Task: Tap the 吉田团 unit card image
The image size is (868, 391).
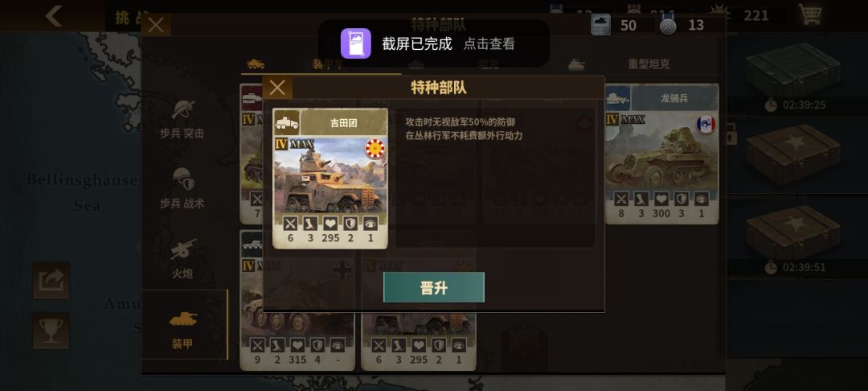Action: (x=330, y=175)
